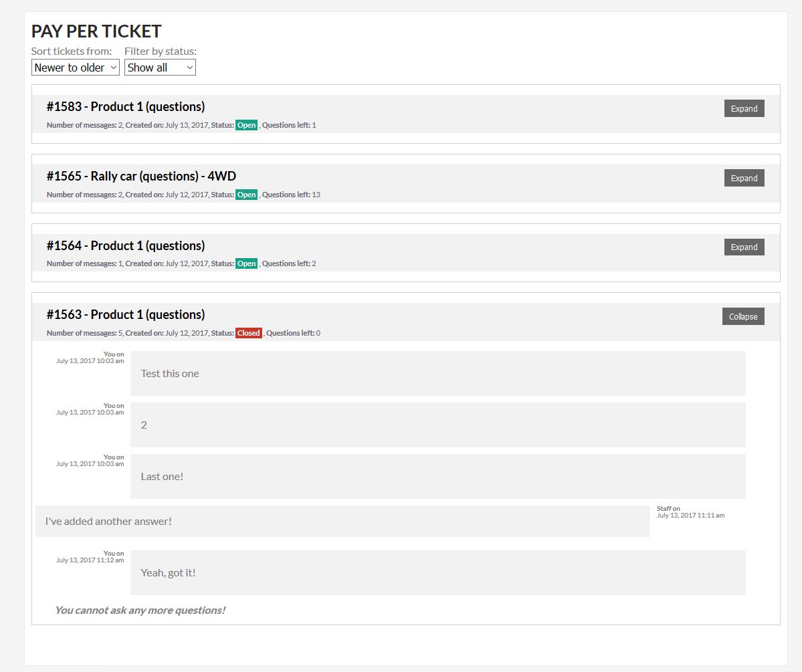Click the Open status badge on ticket #1565
802x672 pixels.
(246, 195)
